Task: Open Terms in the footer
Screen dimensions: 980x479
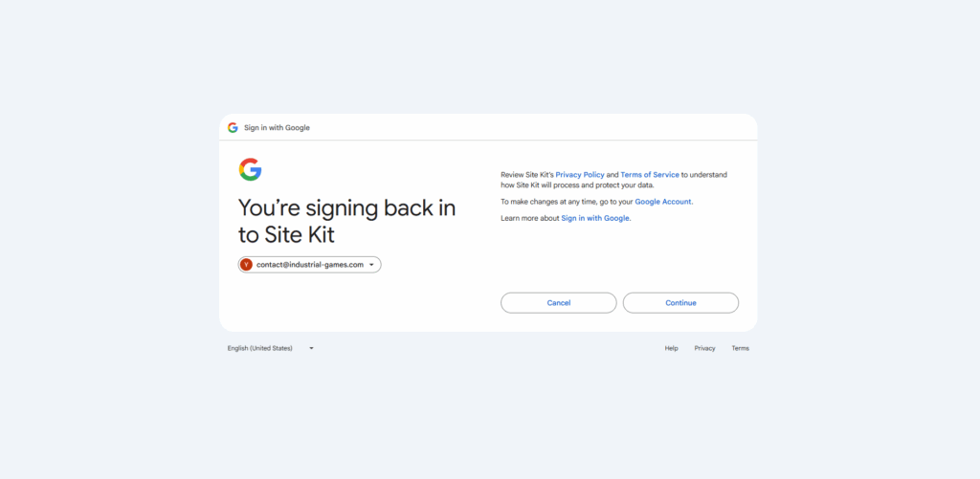Action: click(x=741, y=348)
